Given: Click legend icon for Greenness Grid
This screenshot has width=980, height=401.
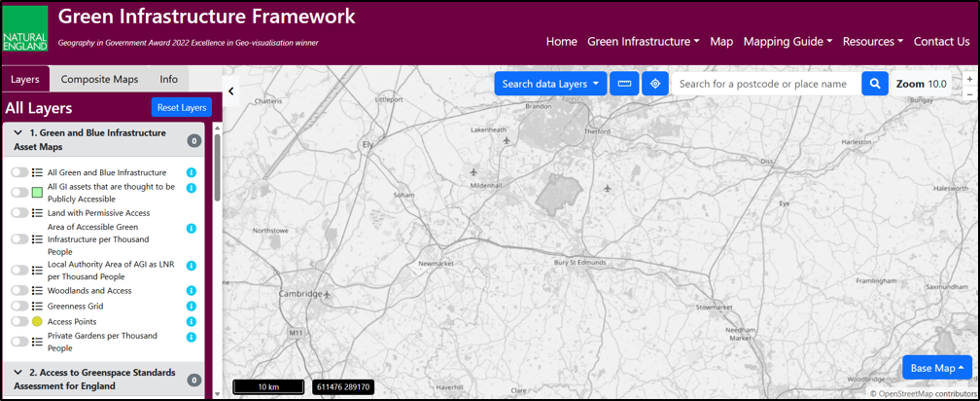Looking at the screenshot, I should (x=38, y=307).
